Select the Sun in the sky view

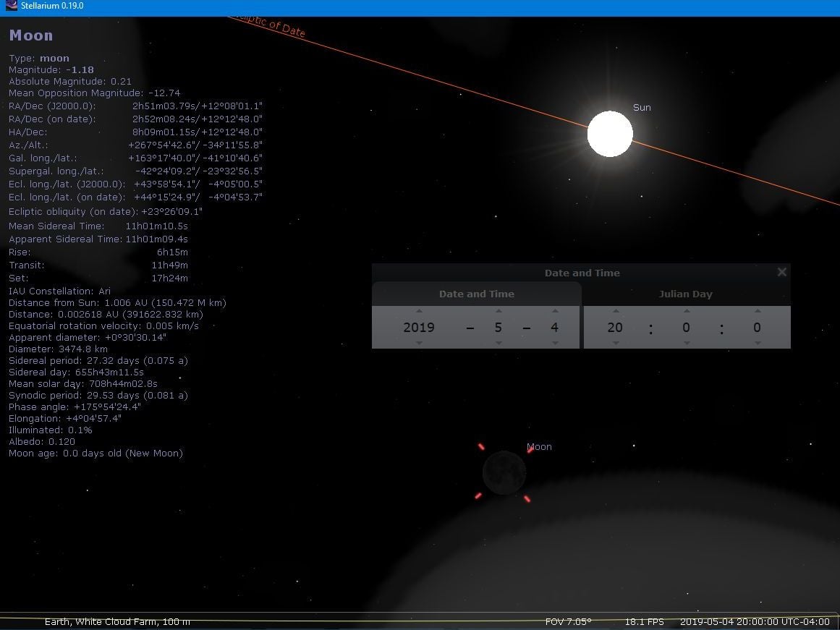click(x=610, y=134)
